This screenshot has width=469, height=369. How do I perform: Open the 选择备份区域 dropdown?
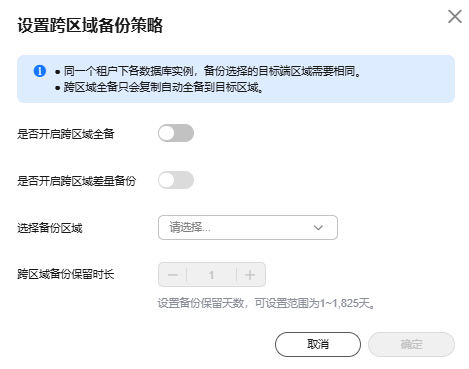pos(248,228)
